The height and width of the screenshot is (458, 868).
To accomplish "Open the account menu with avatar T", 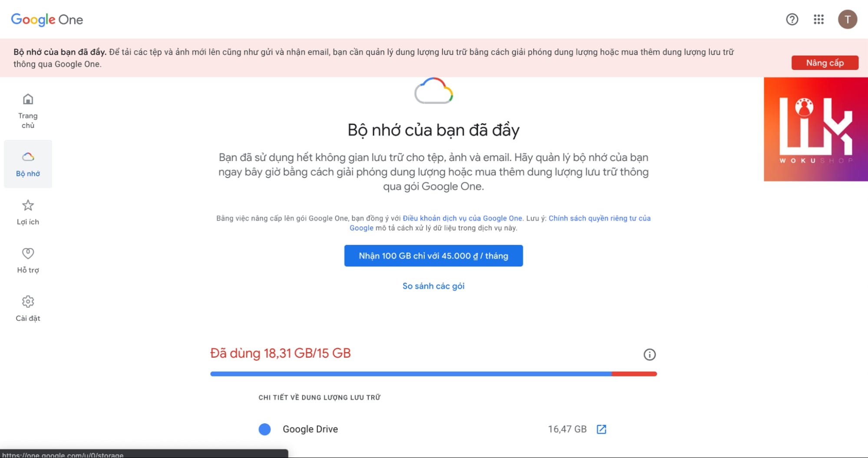I will click(847, 20).
